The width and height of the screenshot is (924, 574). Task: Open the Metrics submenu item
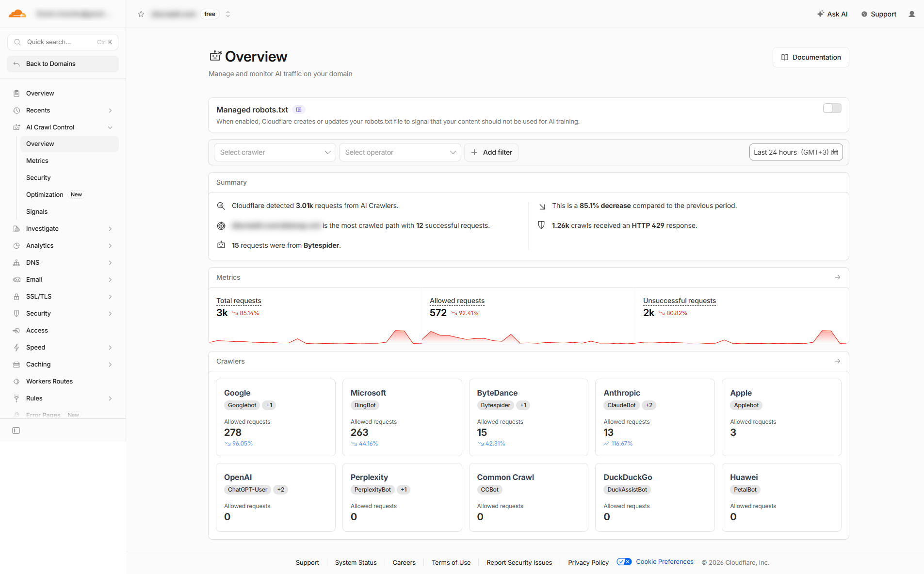(x=69, y=161)
